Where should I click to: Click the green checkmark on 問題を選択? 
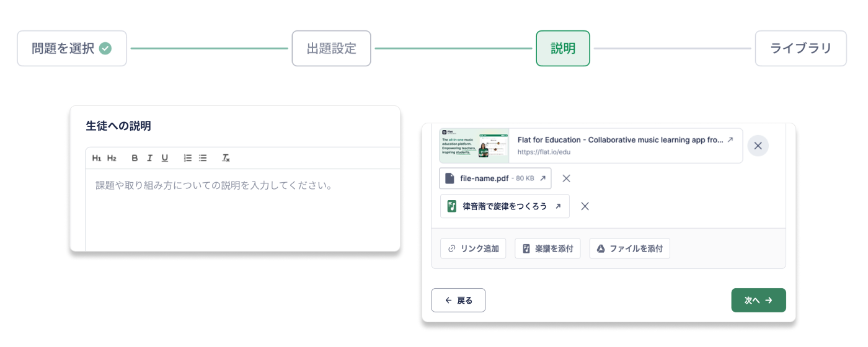[105, 48]
